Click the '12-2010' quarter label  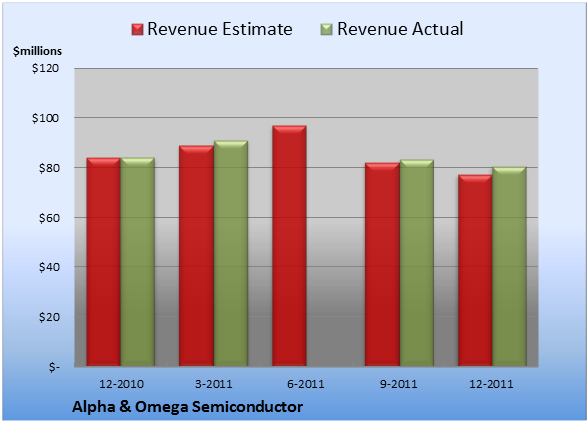point(122,384)
